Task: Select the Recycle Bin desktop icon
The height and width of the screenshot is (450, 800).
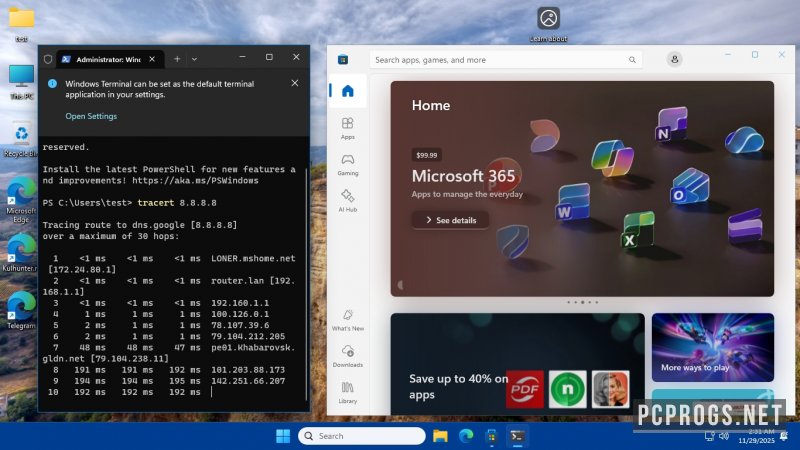Action: (21, 139)
